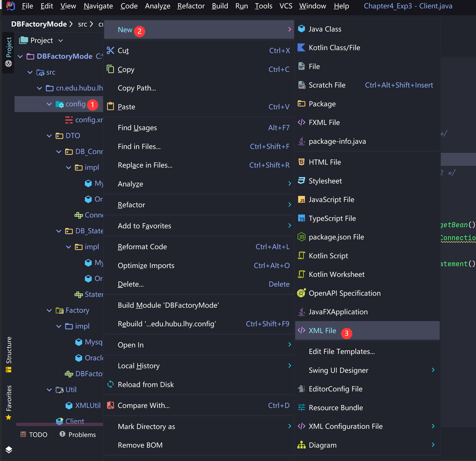476x461 pixels.
Task: Select XML File from New submenu
Action: [322, 330]
